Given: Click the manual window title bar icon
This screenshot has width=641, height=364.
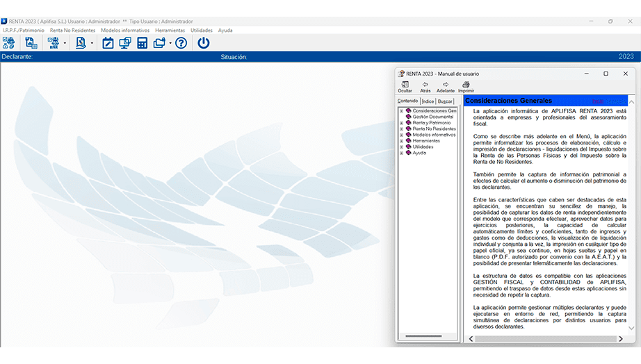Looking at the screenshot, I should 401,74.
